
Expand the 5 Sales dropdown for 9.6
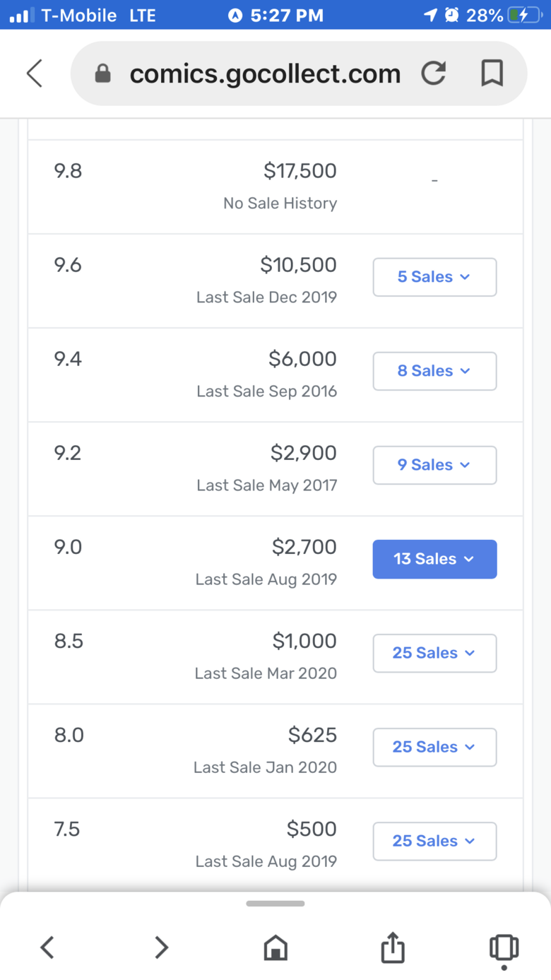point(434,277)
